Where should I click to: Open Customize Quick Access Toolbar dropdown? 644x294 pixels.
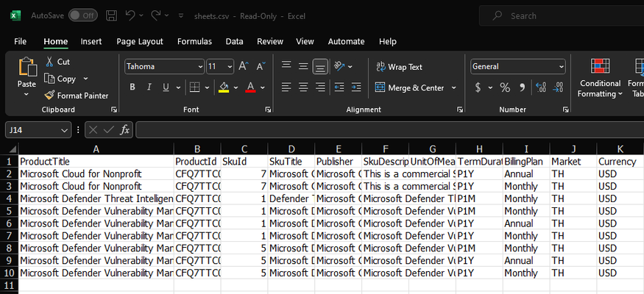point(181,16)
